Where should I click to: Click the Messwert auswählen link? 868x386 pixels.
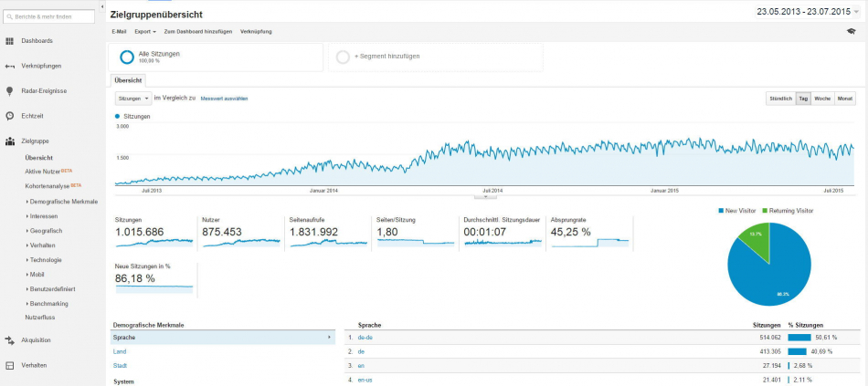pyautogui.click(x=224, y=99)
